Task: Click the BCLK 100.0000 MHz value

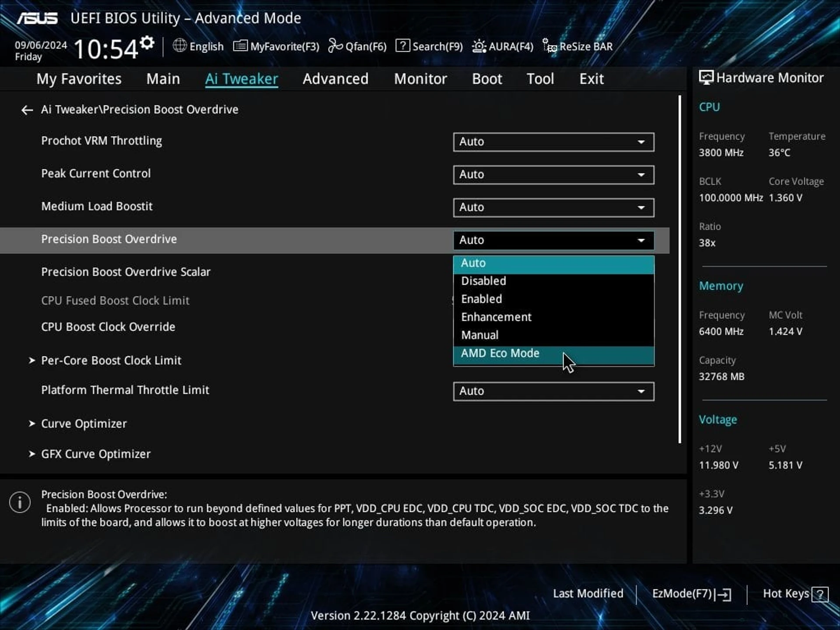Action: (x=731, y=198)
